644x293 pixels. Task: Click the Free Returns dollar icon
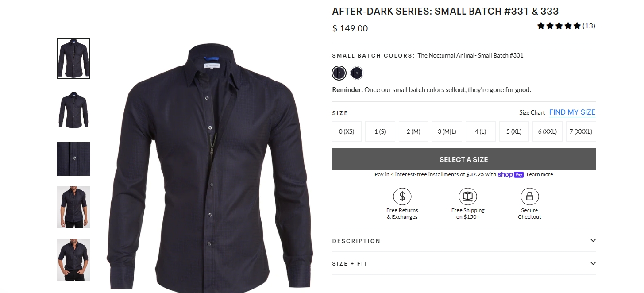(402, 196)
